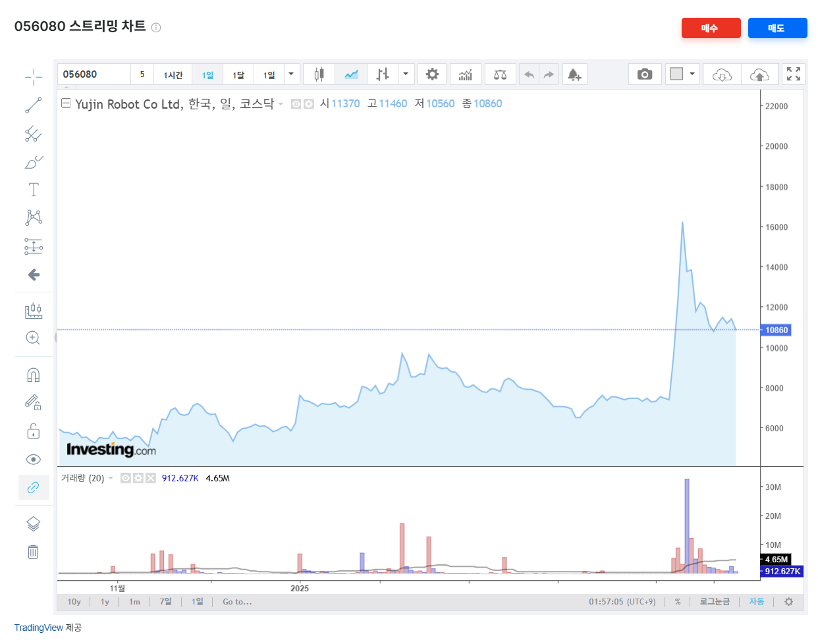Use the zoom-in magnifier tool
The image size is (818, 644).
pos(34,338)
